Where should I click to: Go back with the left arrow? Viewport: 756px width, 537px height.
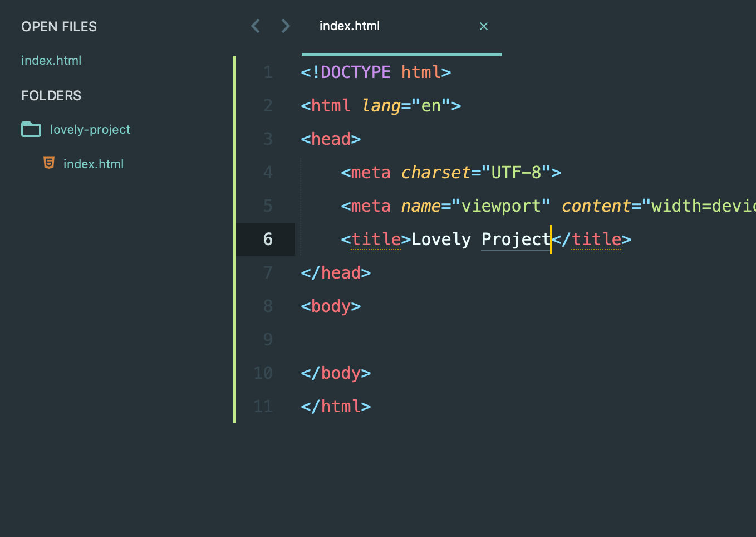tap(256, 26)
